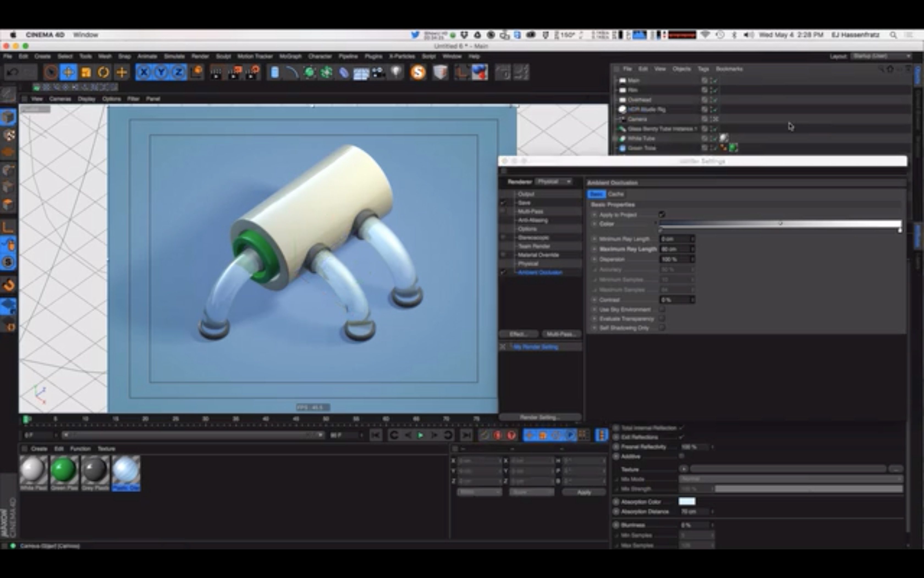The width and height of the screenshot is (924, 578).
Task: Open the Edit Render Settings icon
Action: click(x=252, y=72)
